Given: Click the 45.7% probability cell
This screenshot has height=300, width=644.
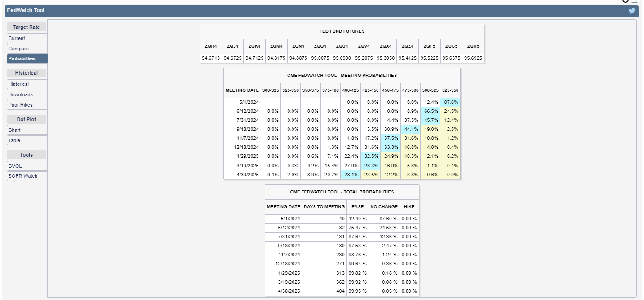Looking at the screenshot, I should pos(431,120).
